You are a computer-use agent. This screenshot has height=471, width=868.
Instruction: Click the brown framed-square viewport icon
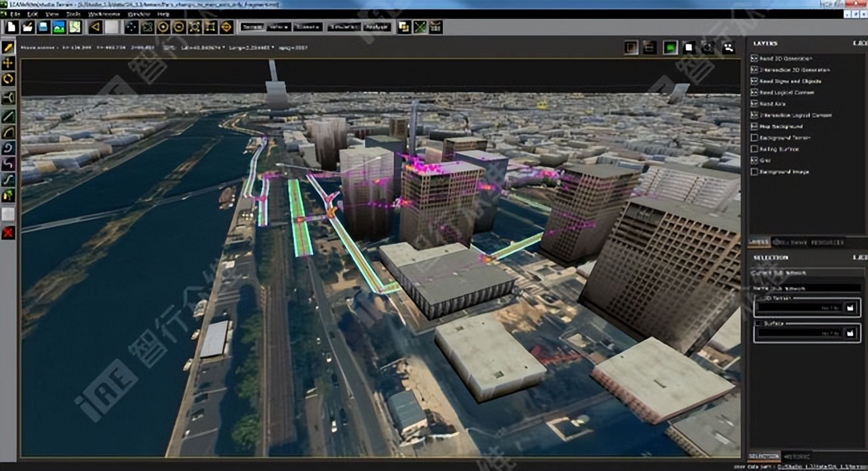631,47
